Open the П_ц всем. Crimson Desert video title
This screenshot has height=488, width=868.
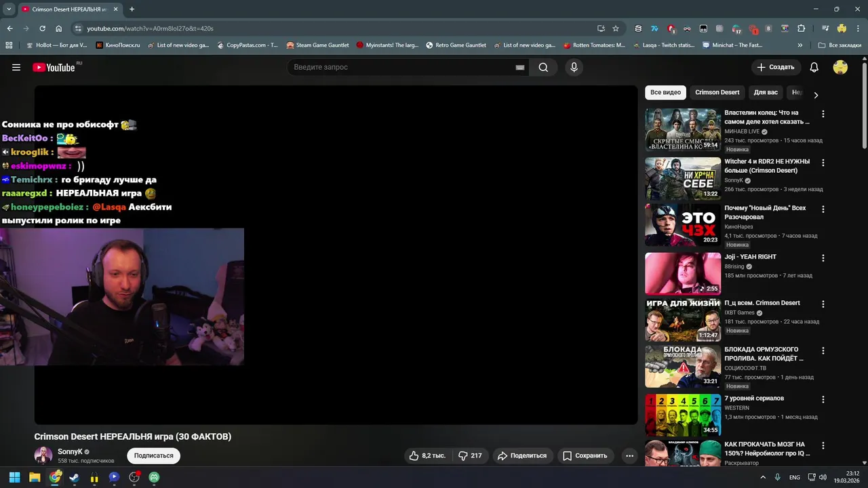762,303
